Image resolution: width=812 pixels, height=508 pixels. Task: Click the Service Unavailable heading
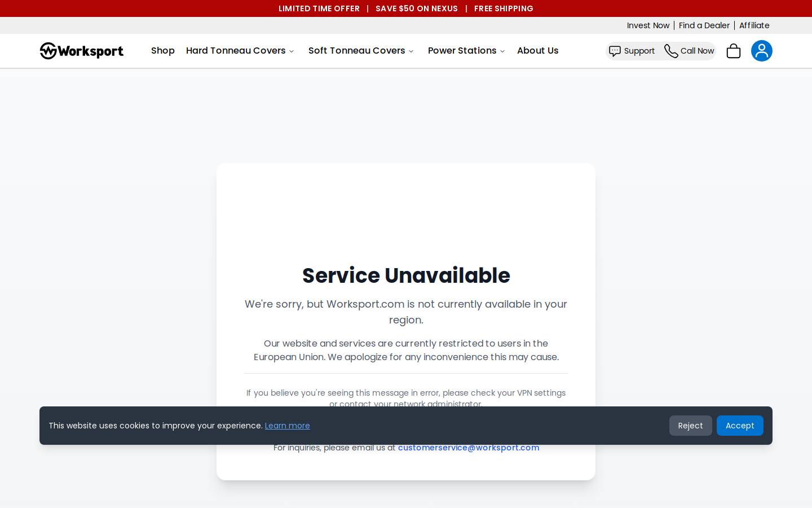pyautogui.click(x=406, y=275)
